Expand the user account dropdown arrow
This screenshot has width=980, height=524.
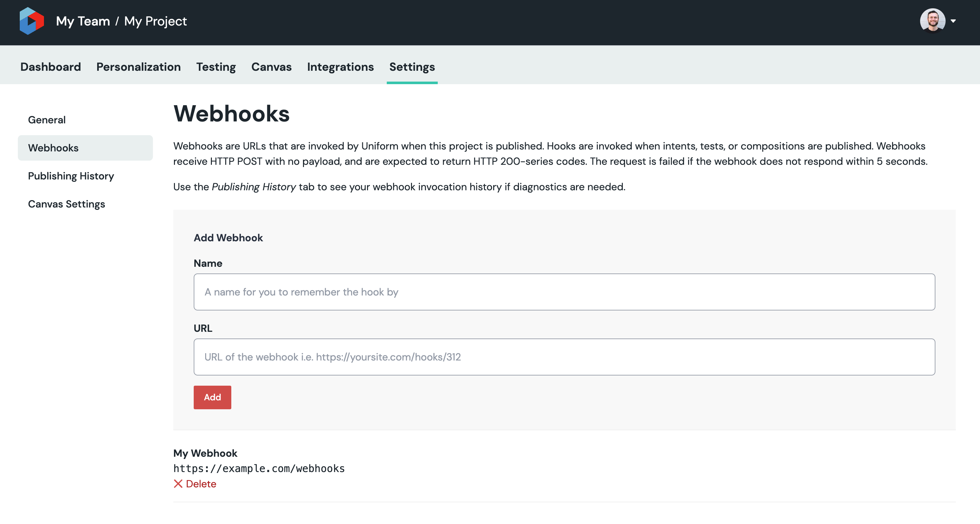pos(953,21)
